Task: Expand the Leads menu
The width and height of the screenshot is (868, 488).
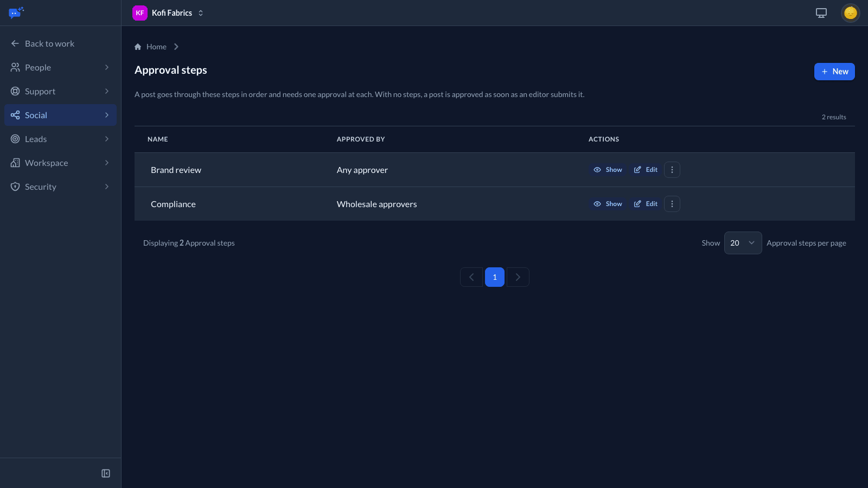Action: pyautogui.click(x=60, y=139)
